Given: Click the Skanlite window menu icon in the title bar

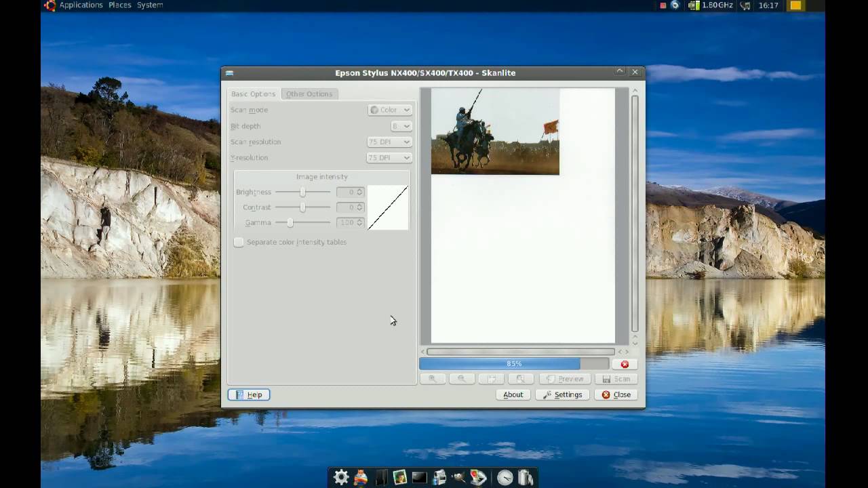Looking at the screenshot, I should coord(230,73).
